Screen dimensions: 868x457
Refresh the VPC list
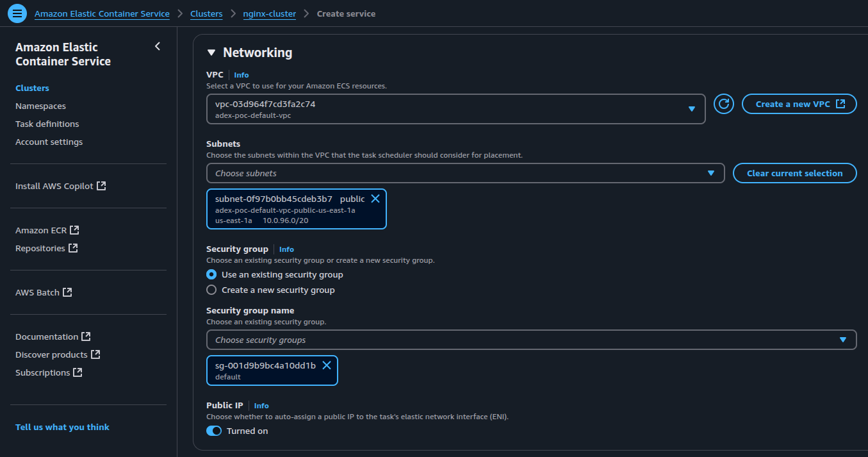[x=723, y=104]
